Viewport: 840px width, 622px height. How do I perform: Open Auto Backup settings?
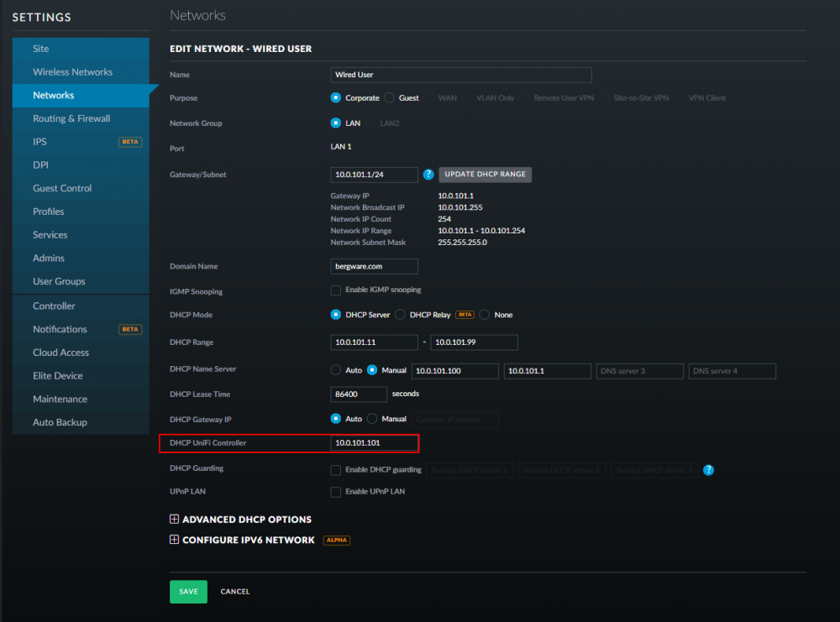[x=81, y=422]
